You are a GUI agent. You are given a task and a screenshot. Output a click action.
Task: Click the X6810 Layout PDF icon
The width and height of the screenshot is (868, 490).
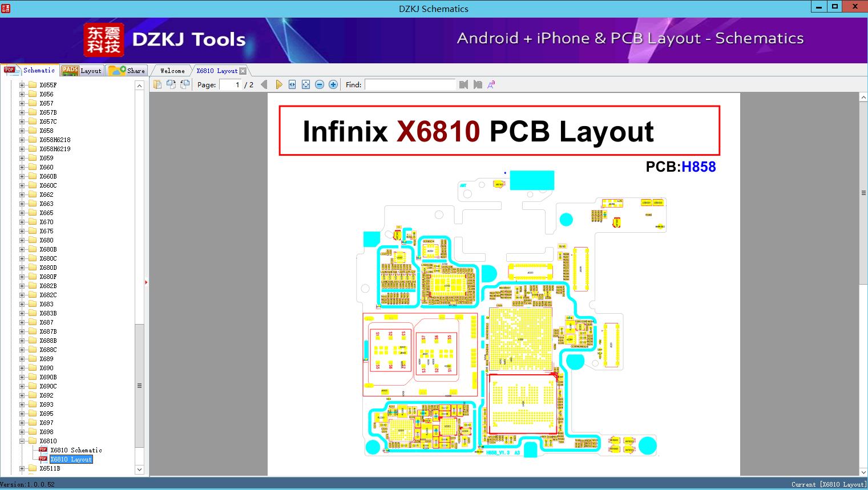43,459
